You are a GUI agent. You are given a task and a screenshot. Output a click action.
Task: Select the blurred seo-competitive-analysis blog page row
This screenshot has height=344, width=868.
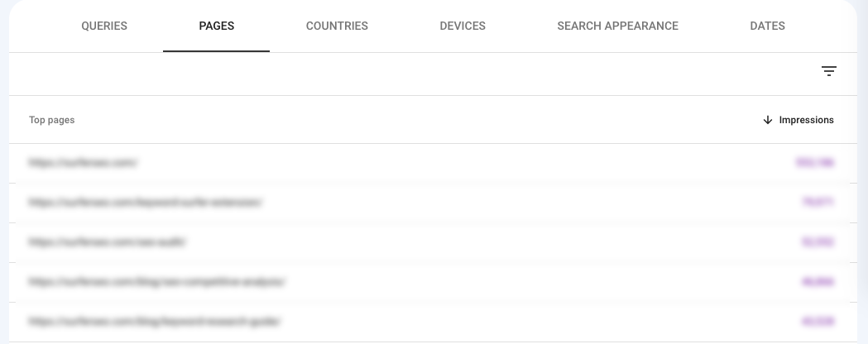[429, 282]
